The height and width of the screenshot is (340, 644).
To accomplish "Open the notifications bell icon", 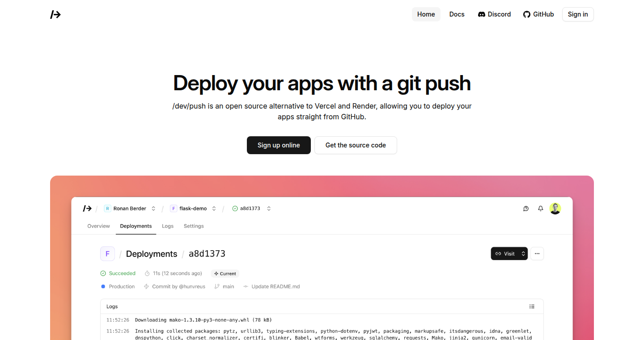I will pos(541,208).
